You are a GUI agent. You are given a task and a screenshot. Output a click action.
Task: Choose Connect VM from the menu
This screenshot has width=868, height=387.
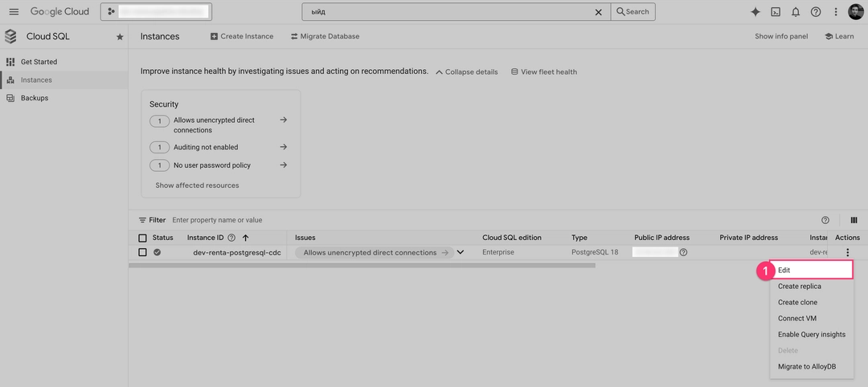point(812,319)
